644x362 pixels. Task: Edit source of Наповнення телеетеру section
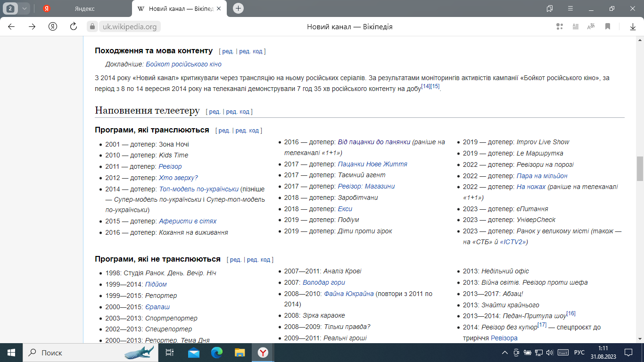point(238,111)
